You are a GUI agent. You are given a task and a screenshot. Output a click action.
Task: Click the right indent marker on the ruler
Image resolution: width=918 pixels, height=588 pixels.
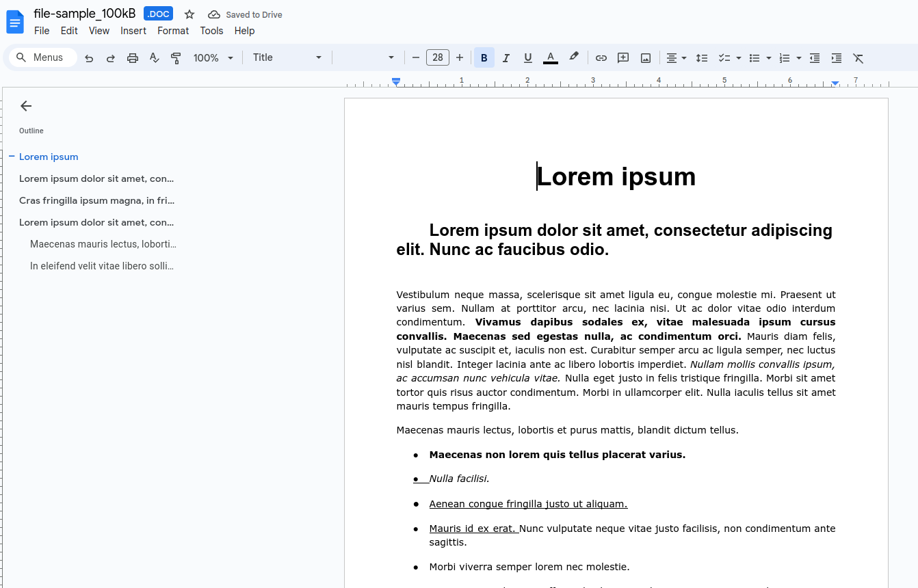pyautogui.click(x=835, y=83)
